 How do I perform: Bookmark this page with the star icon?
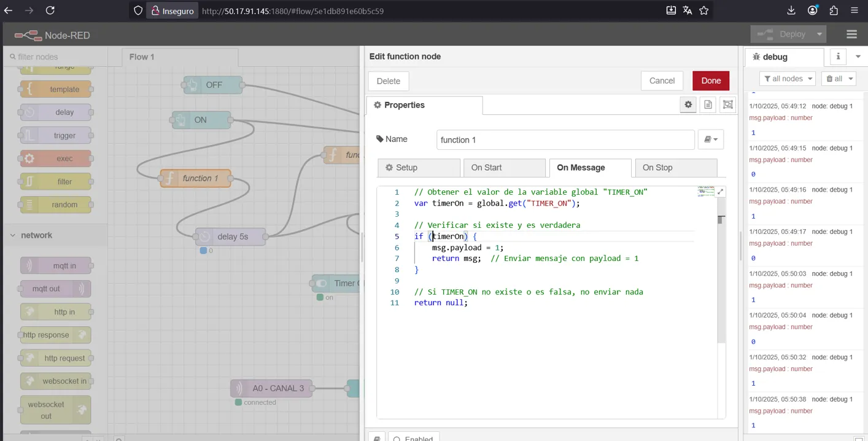coord(704,10)
